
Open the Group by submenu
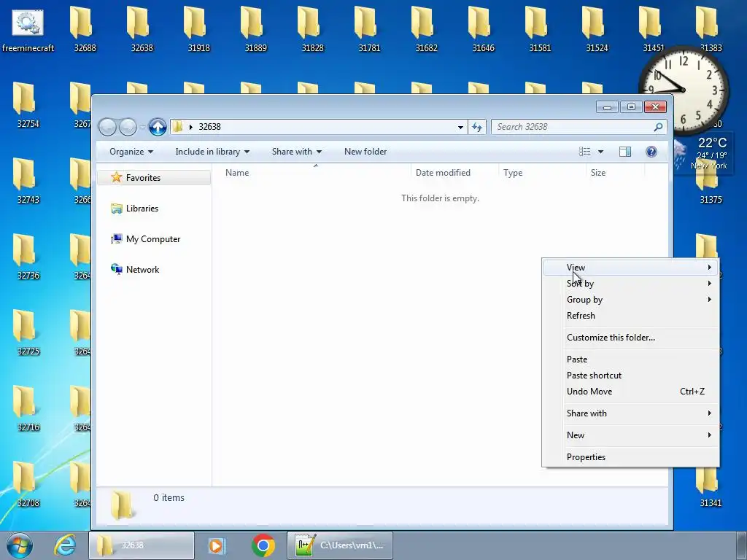point(630,300)
